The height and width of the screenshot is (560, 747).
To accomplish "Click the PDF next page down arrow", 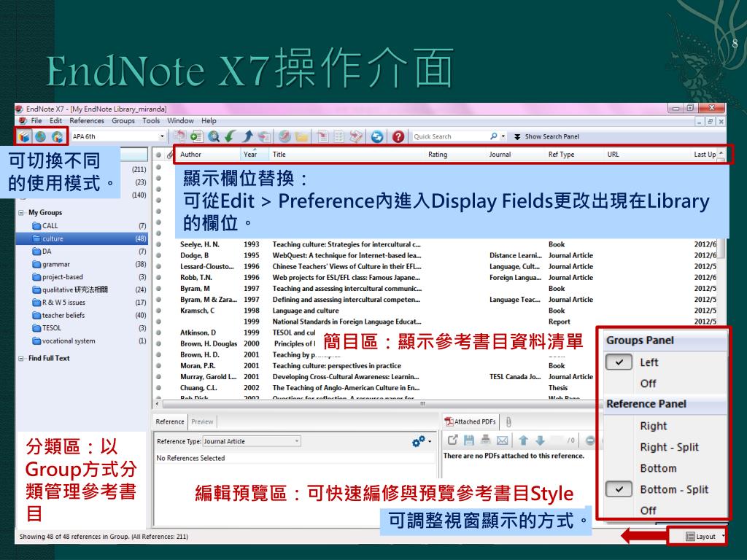I will (x=540, y=440).
